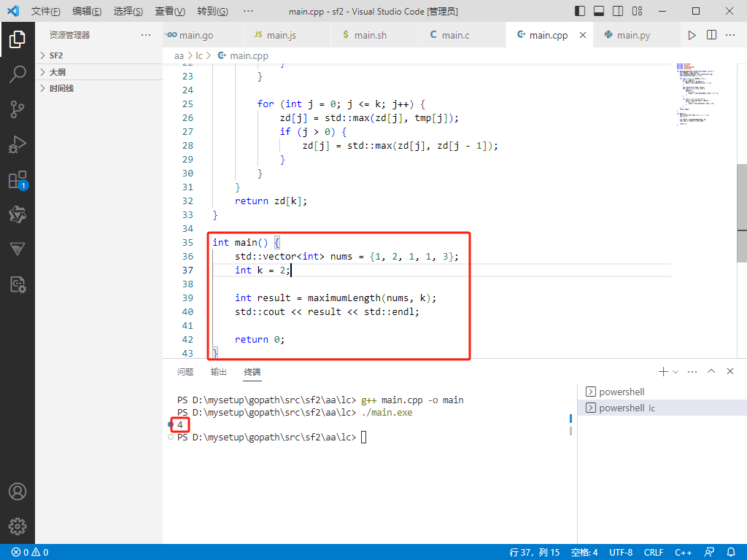Click the lc breadcrumb segment
This screenshot has height=560, width=747.
198,55
